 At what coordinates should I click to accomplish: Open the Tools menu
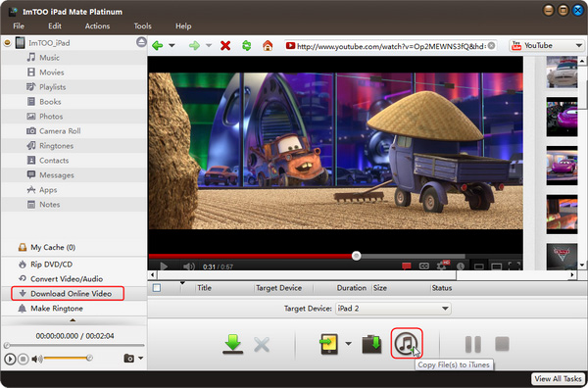click(142, 26)
